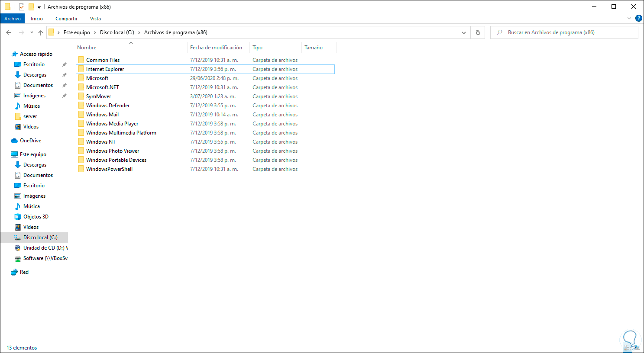Screen dimensions: 644x353
Task: Click the WindowsPowerShell folder icon
Action: point(81,169)
